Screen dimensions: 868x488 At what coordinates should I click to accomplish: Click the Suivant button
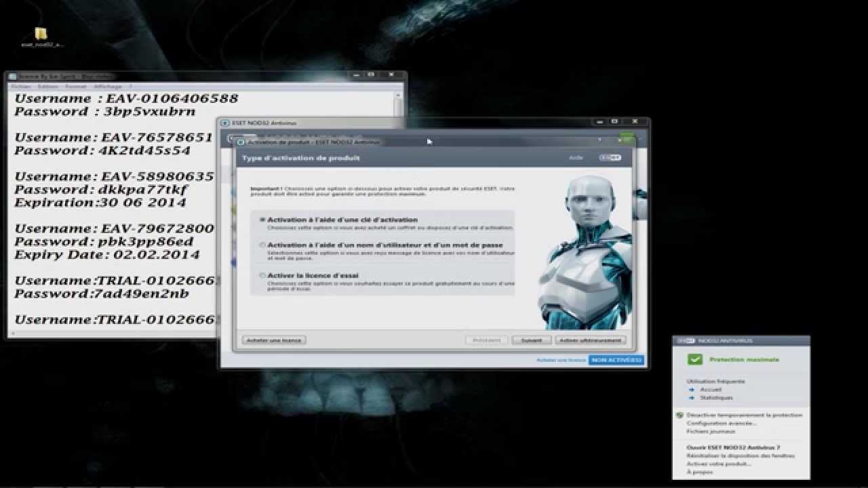[x=531, y=340]
